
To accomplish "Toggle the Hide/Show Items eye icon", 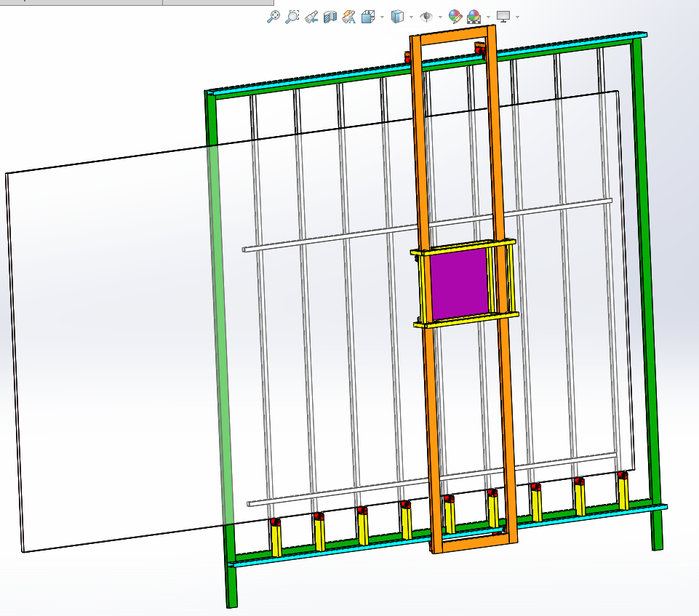I will [426, 17].
